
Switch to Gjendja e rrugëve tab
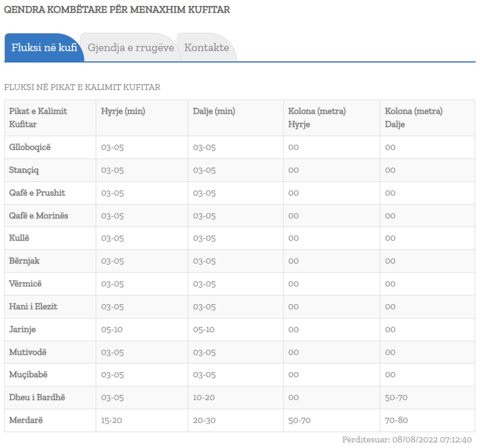point(130,48)
